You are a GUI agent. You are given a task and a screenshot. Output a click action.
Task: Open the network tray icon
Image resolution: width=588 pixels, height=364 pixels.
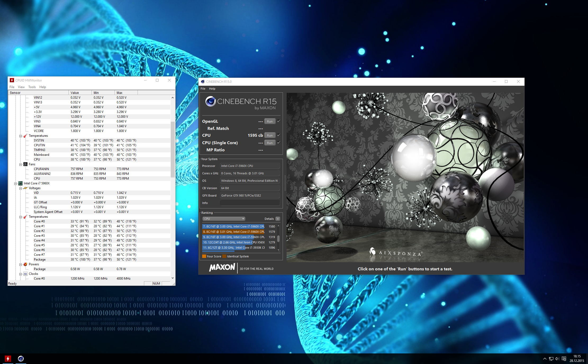[x=551, y=359]
